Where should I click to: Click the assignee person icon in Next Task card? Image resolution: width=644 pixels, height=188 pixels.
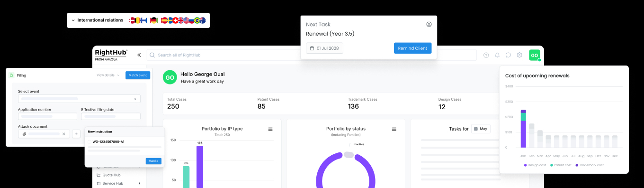pyautogui.click(x=429, y=24)
